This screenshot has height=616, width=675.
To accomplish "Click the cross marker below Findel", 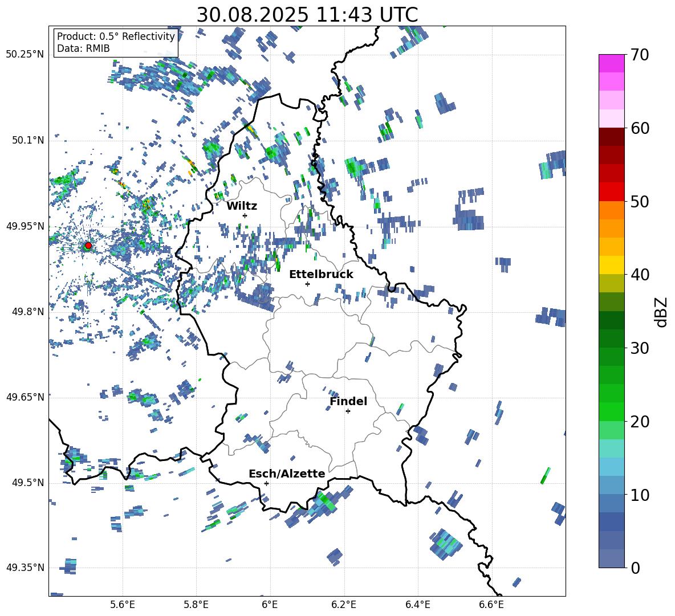I will tap(348, 411).
